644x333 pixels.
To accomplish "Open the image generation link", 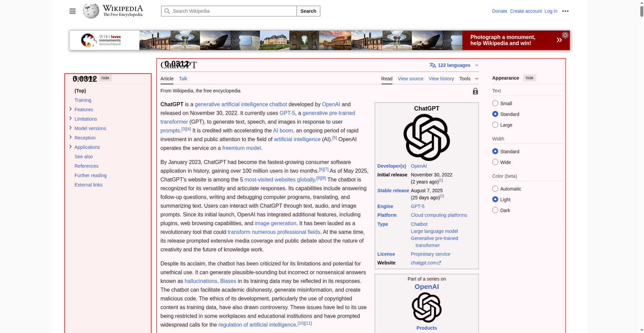I will 275,223.
